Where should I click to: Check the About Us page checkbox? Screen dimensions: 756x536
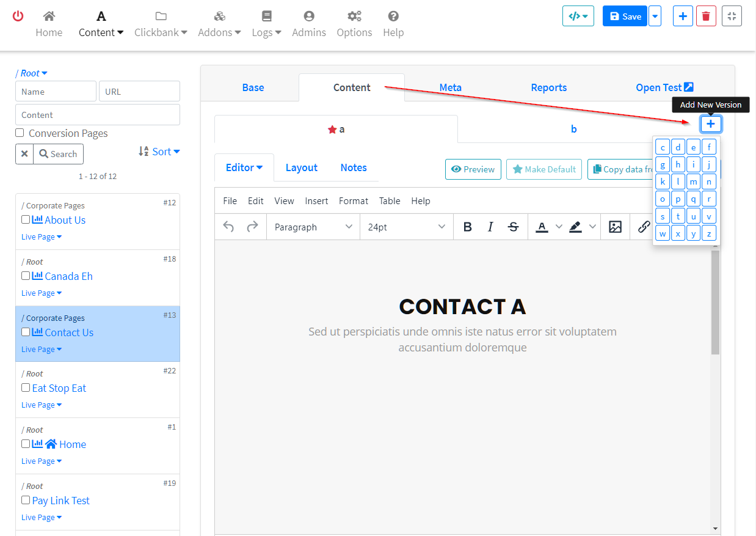tap(26, 219)
